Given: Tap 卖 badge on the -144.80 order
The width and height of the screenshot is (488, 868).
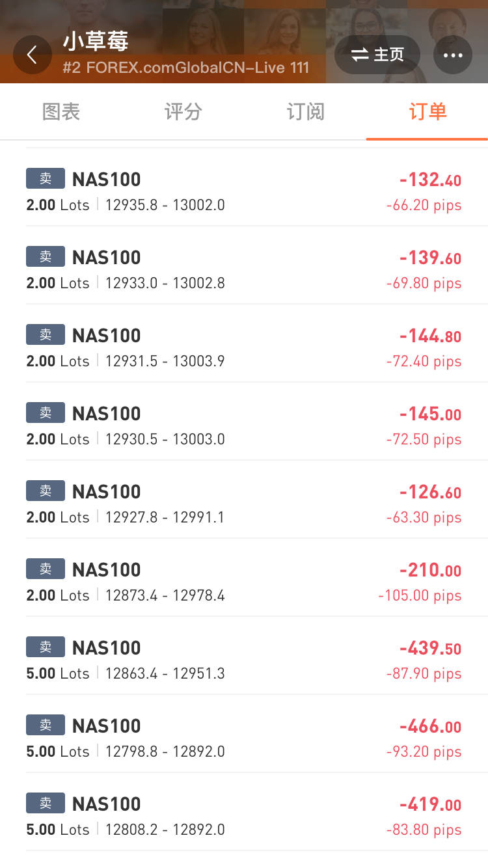Looking at the screenshot, I should 46,334.
